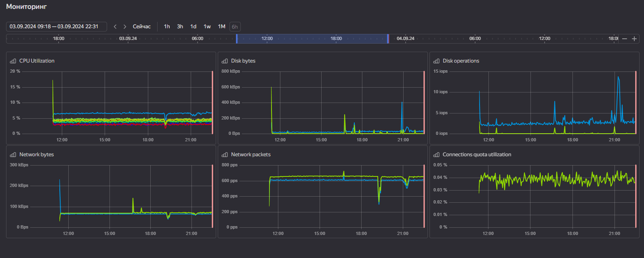Go to next time interval arrow
This screenshot has width=644, height=258.
[125, 27]
